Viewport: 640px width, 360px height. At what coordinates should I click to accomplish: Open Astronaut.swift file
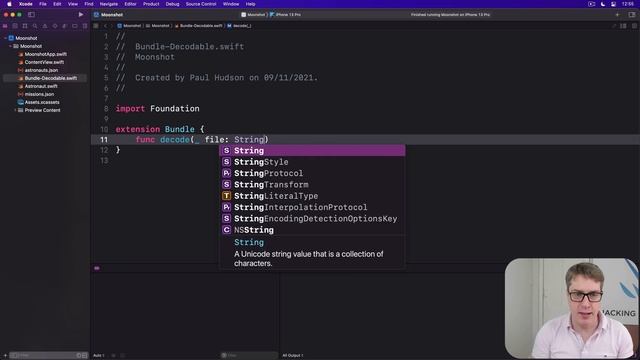click(x=41, y=86)
